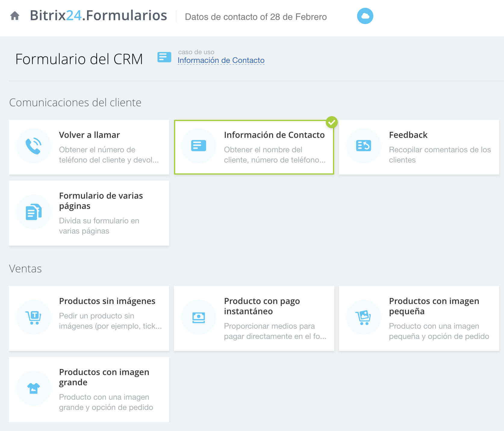Viewport: 504px width, 431px height.
Task: Open the Información de Contacto use case link
Action: tap(221, 60)
